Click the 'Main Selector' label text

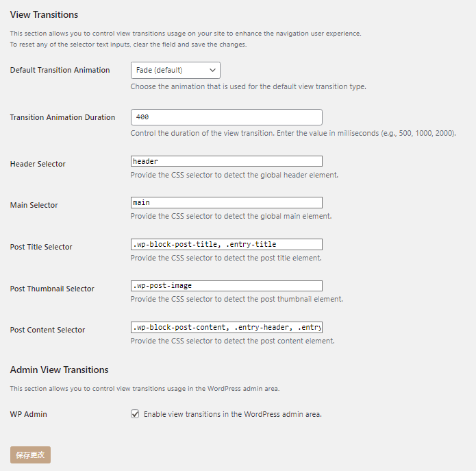tap(34, 205)
